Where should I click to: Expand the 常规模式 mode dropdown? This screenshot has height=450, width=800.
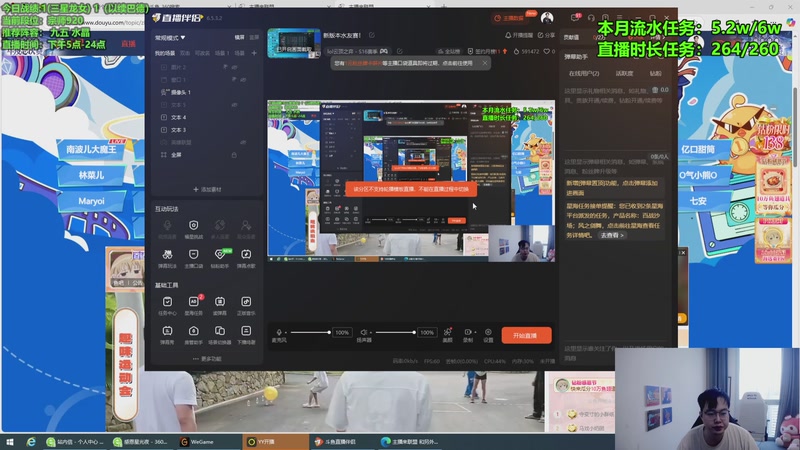point(170,38)
